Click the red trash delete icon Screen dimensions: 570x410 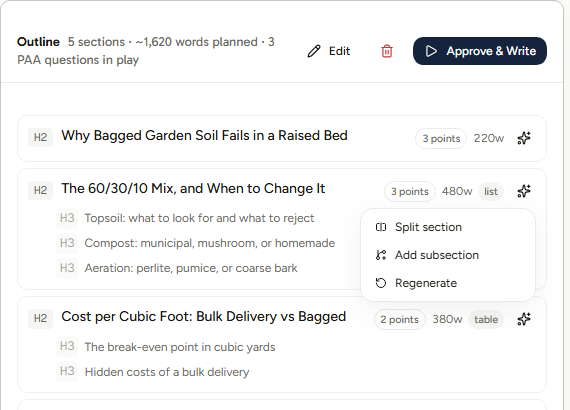tap(387, 51)
